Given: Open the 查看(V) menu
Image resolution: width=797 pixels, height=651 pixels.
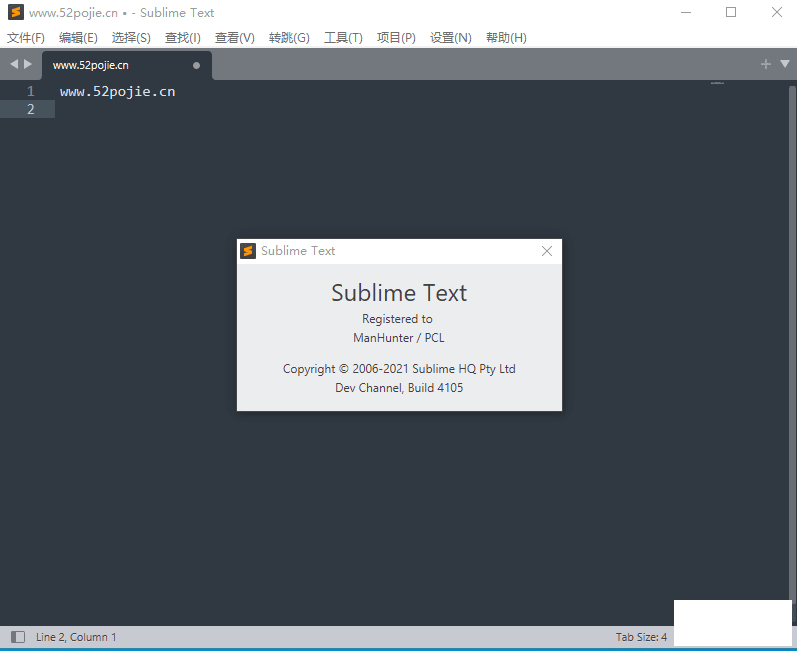Looking at the screenshot, I should 234,38.
